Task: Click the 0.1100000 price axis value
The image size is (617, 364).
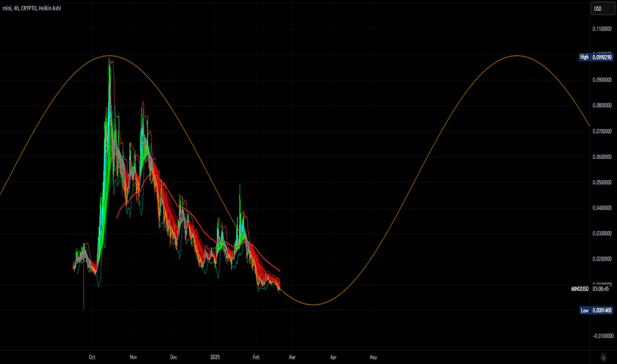Action: pyautogui.click(x=602, y=28)
